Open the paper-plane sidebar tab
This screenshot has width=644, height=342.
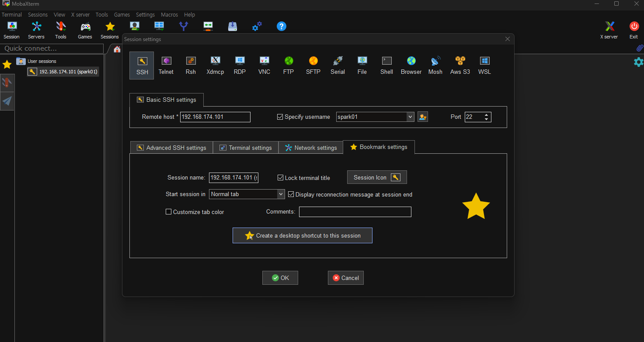(7, 101)
